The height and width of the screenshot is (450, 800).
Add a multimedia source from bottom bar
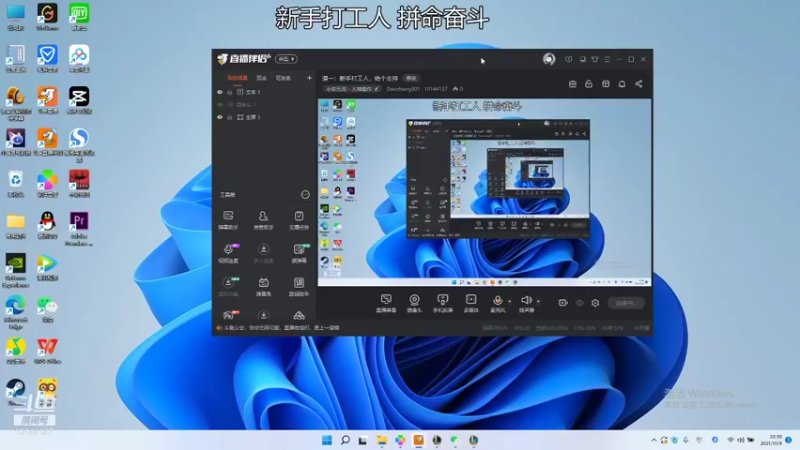pyautogui.click(x=471, y=303)
